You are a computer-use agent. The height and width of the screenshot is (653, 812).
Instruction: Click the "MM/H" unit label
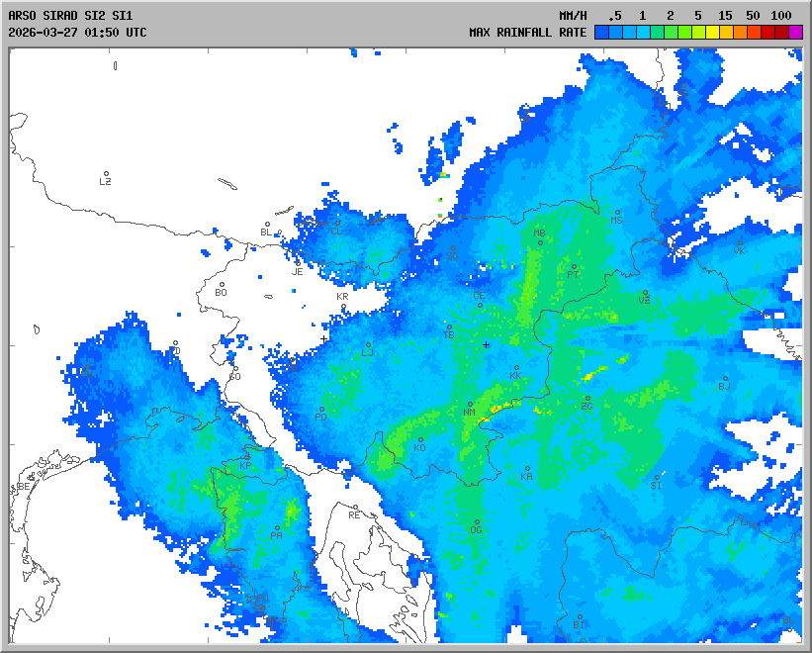[573, 16]
